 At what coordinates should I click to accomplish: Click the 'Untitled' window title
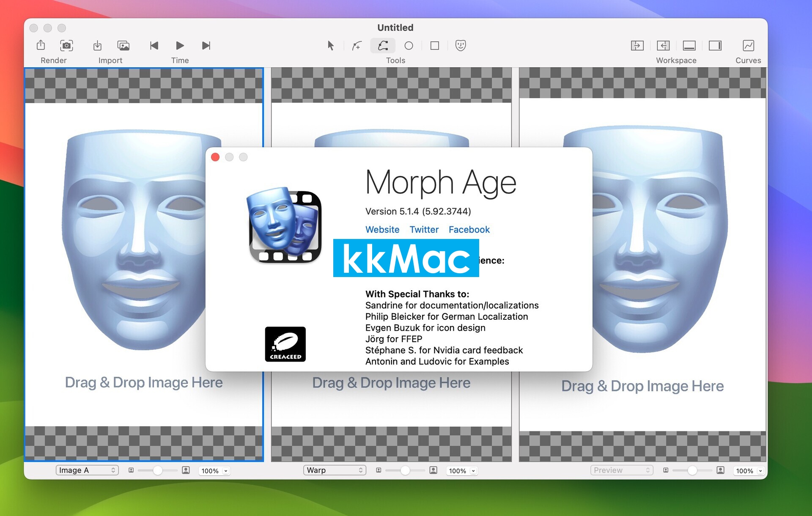point(395,28)
